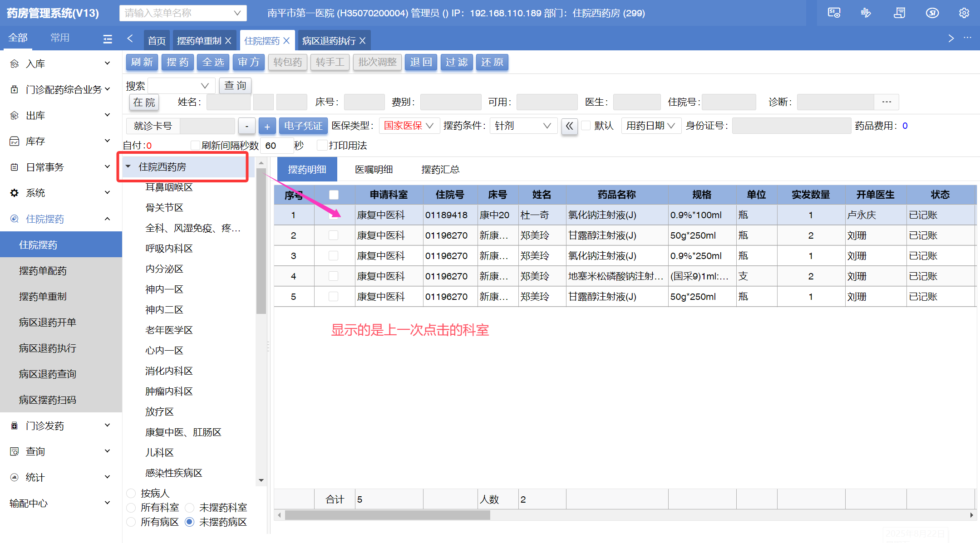Click the oval SI logo icon

click(x=932, y=13)
